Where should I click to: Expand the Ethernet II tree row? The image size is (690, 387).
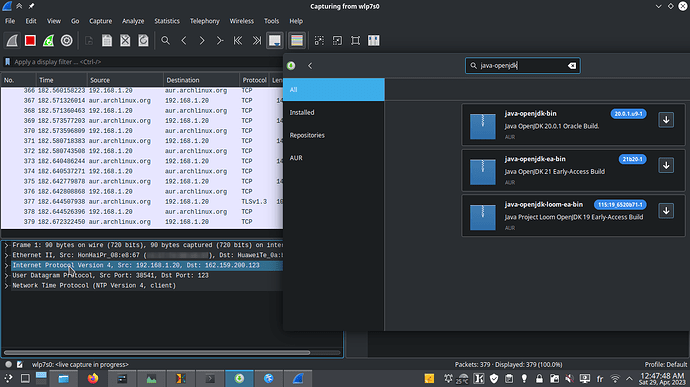click(7, 255)
